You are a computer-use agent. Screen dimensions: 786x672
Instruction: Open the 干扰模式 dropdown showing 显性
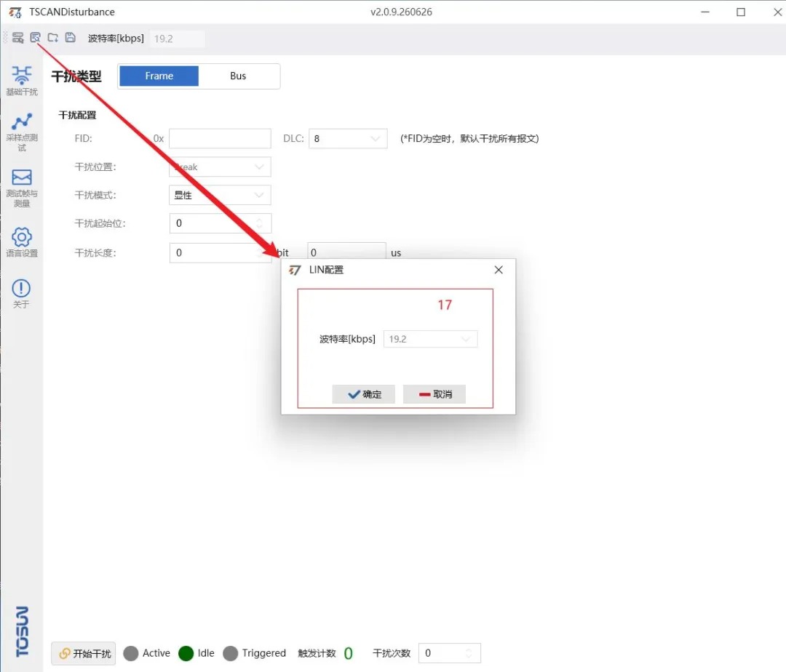[x=220, y=195]
